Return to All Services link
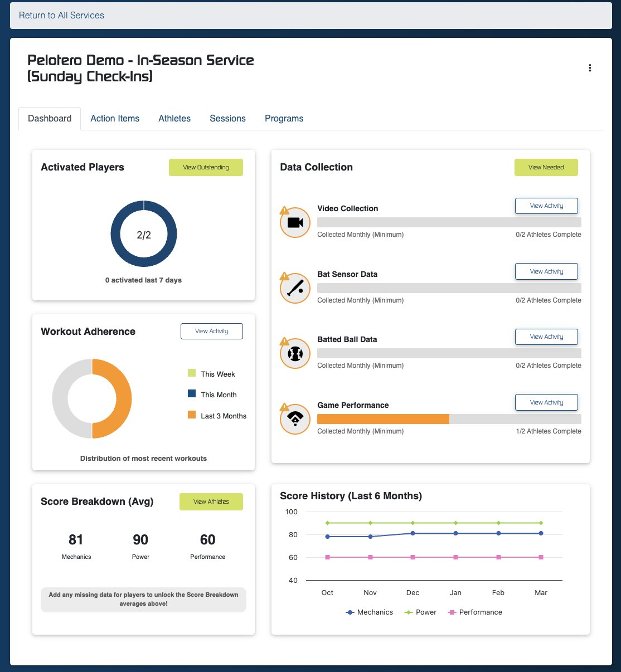The image size is (621, 672). [61, 16]
